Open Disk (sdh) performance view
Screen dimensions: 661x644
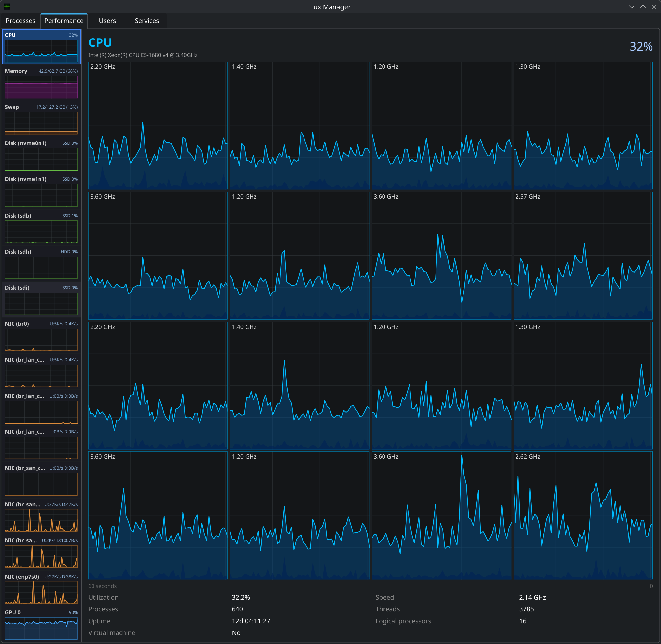pyautogui.click(x=41, y=264)
